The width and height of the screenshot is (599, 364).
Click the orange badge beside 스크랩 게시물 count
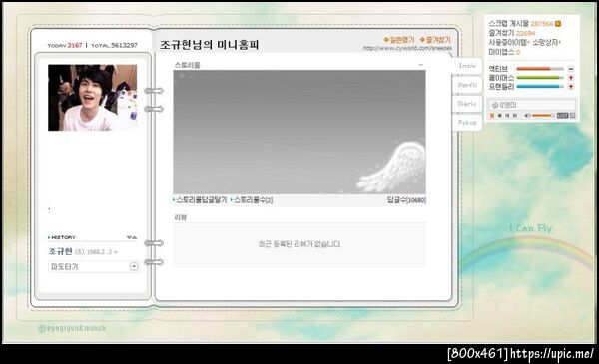pos(558,24)
